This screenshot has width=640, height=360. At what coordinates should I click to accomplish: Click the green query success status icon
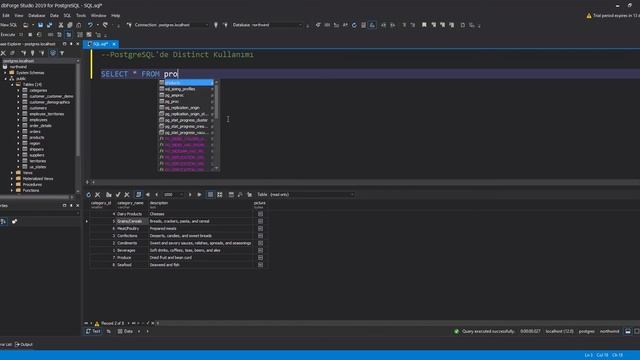click(457, 331)
